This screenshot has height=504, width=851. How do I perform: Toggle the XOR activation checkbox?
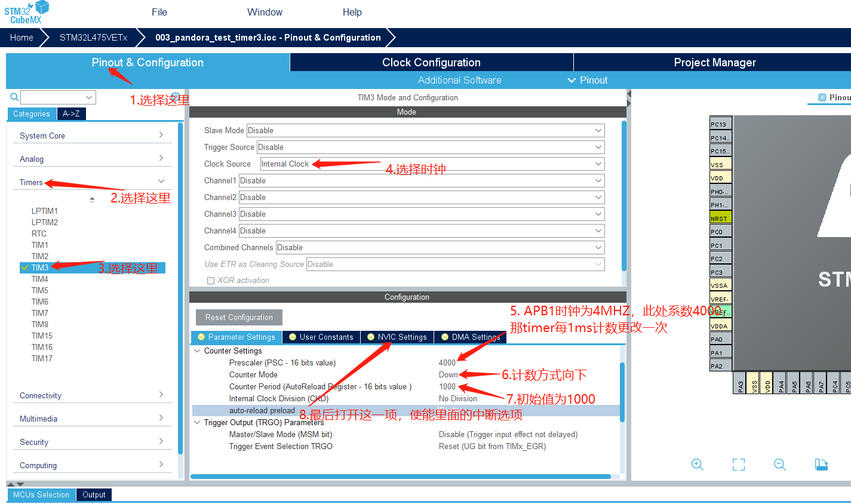pos(210,281)
